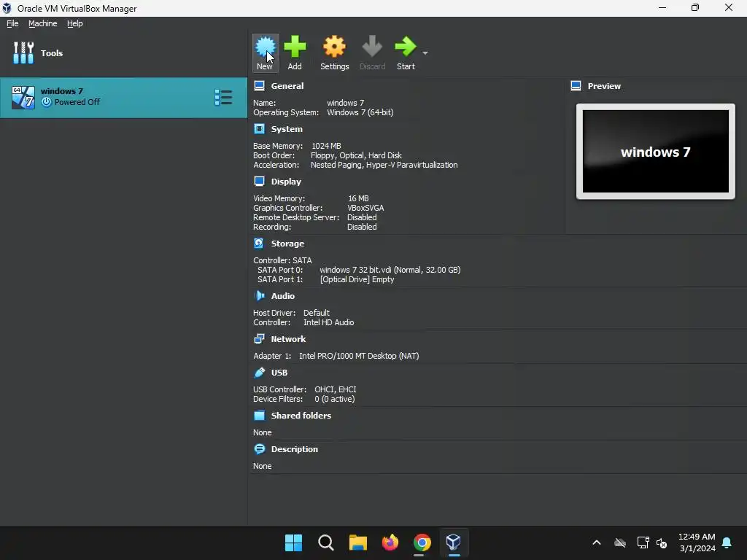Click the Operating System value Windows 7 (64-bit)
Viewport: 747px width, 560px height.
tap(360, 112)
